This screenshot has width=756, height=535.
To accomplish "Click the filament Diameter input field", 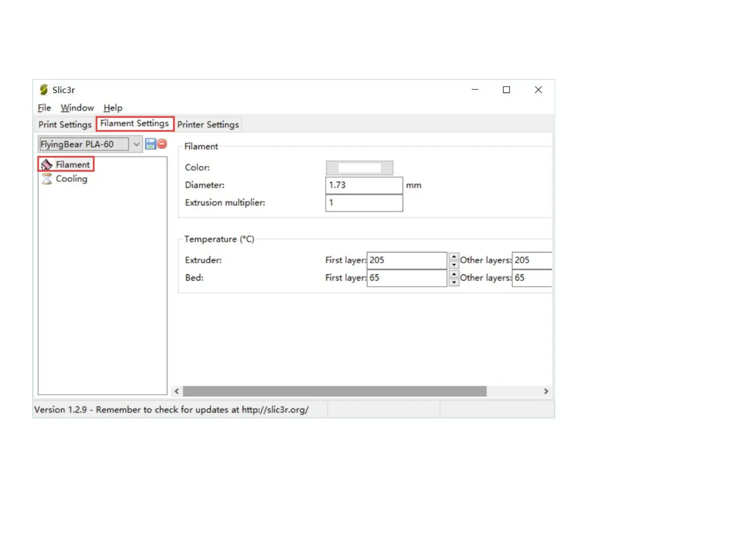I will click(x=364, y=185).
